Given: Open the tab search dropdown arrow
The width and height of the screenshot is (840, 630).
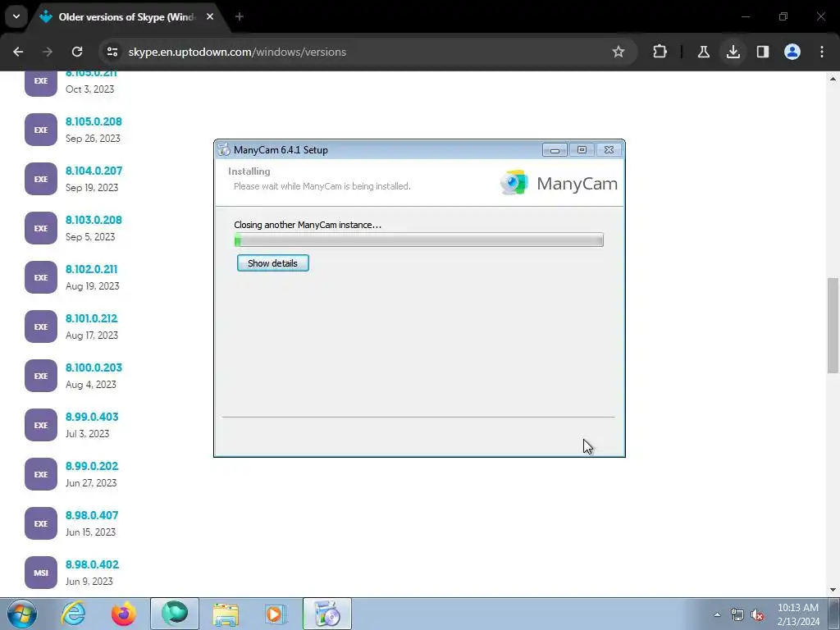Looking at the screenshot, I should tap(16, 16).
